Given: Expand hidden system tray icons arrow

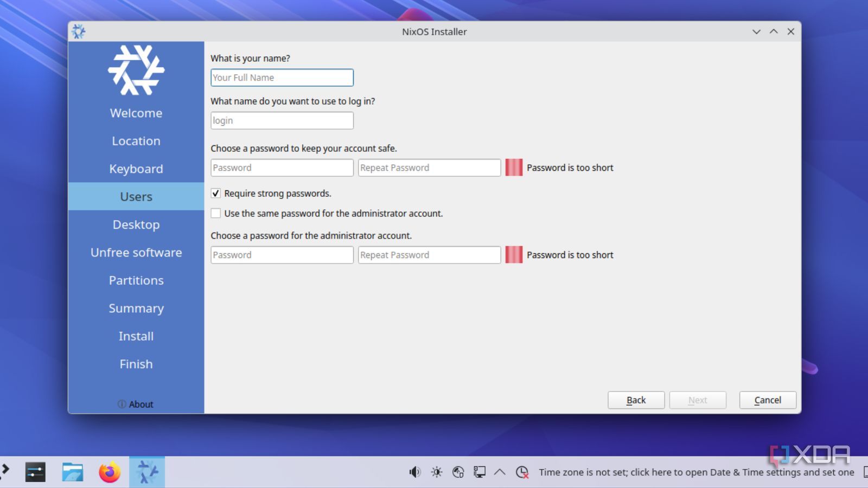Looking at the screenshot, I should pos(500,472).
